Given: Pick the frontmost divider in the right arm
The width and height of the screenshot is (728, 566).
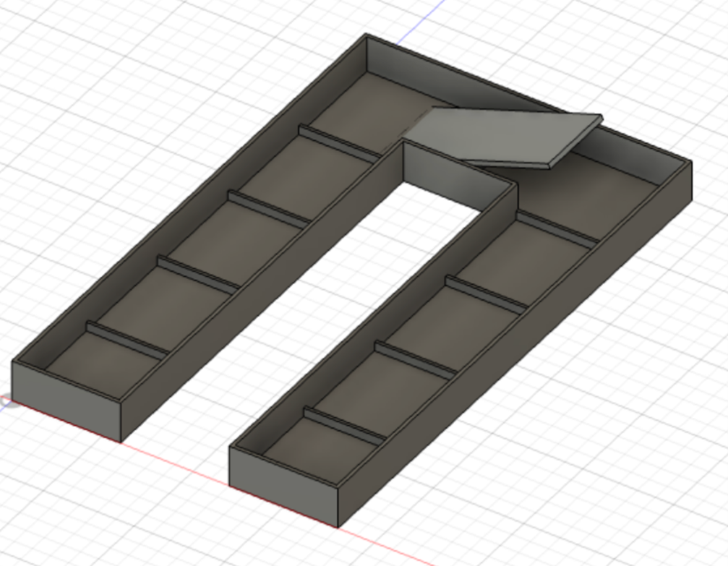Looking at the screenshot, I should pyautogui.click(x=344, y=426).
